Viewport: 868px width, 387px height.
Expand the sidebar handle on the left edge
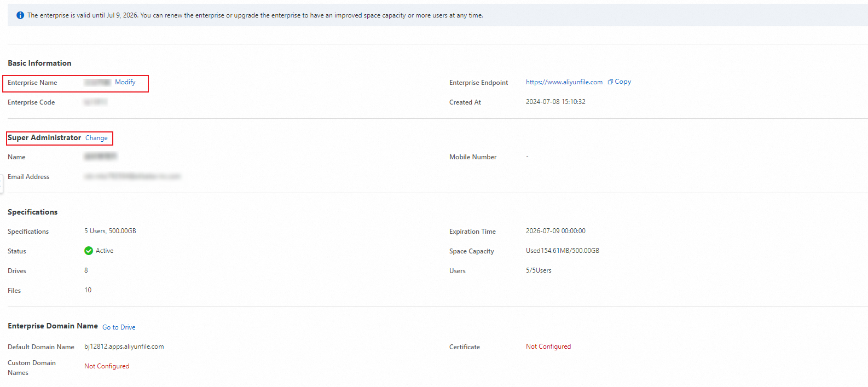click(2, 183)
